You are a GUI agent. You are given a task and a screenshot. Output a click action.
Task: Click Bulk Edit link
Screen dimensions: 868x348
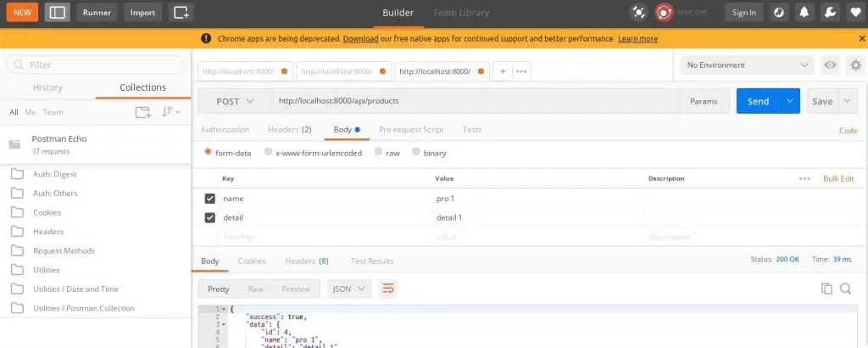click(x=838, y=178)
